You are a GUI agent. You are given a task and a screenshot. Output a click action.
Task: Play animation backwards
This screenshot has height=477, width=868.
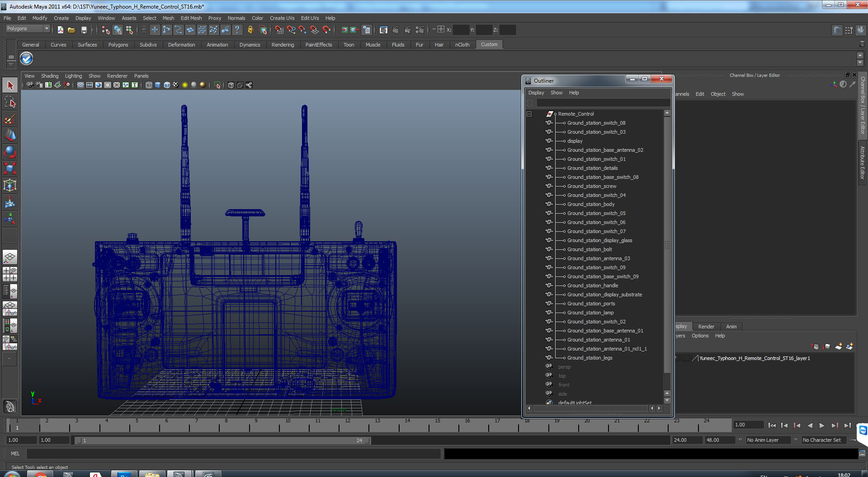[x=810, y=426]
